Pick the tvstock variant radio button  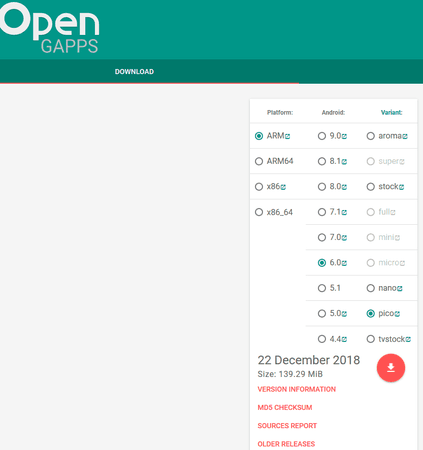click(370, 339)
